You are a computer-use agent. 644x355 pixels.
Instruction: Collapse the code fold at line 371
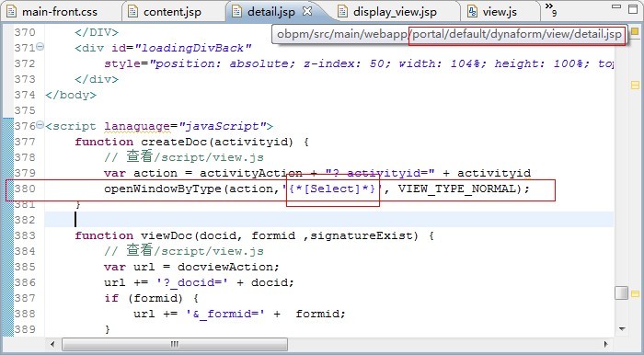[40, 46]
